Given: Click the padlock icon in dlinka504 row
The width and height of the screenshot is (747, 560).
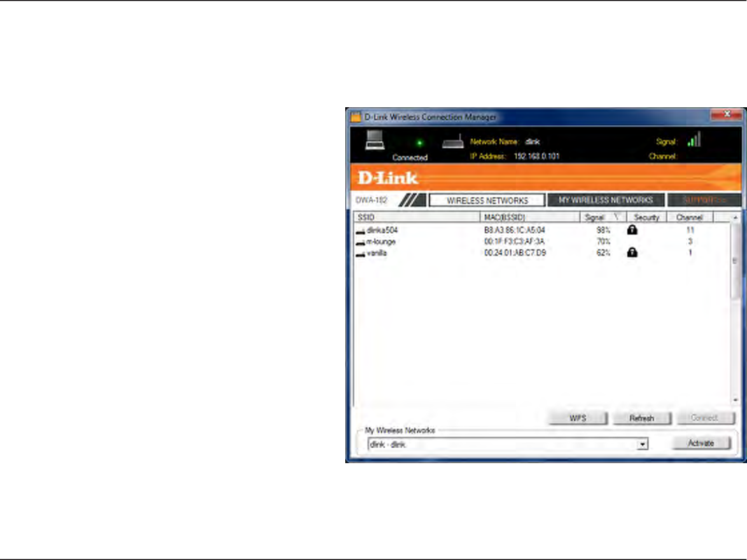Looking at the screenshot, I should pyautogui.click(x=632, y=229).
